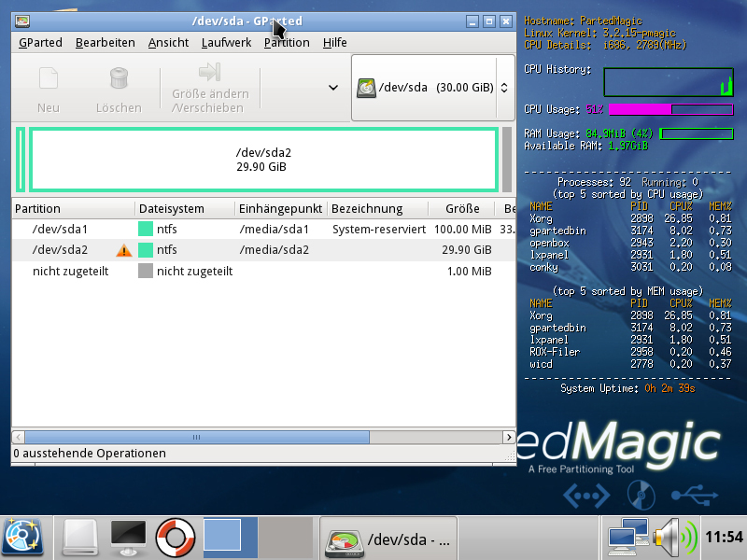This screenshot has width=747, height=560.
Task: Click the ntfs color swatch for /dev/sda2
Action: [146, 249]
